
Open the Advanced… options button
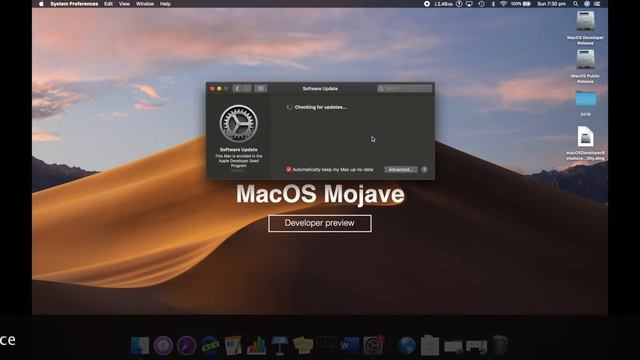click(400, 169)
